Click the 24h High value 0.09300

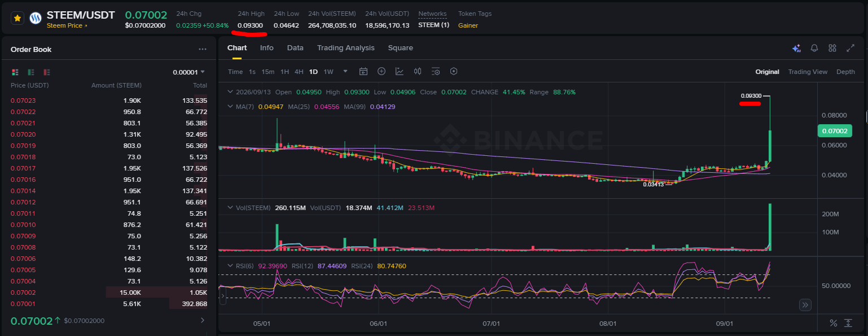click(x=250, y=25)
